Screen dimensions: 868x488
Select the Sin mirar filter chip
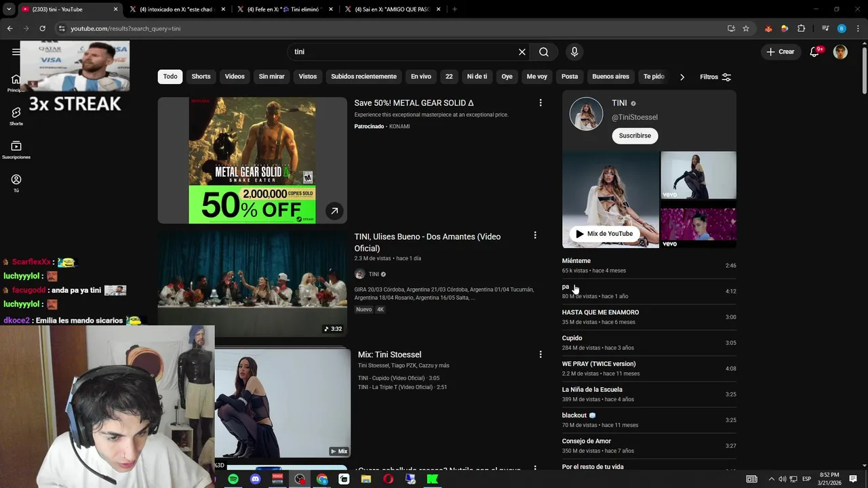271,77
